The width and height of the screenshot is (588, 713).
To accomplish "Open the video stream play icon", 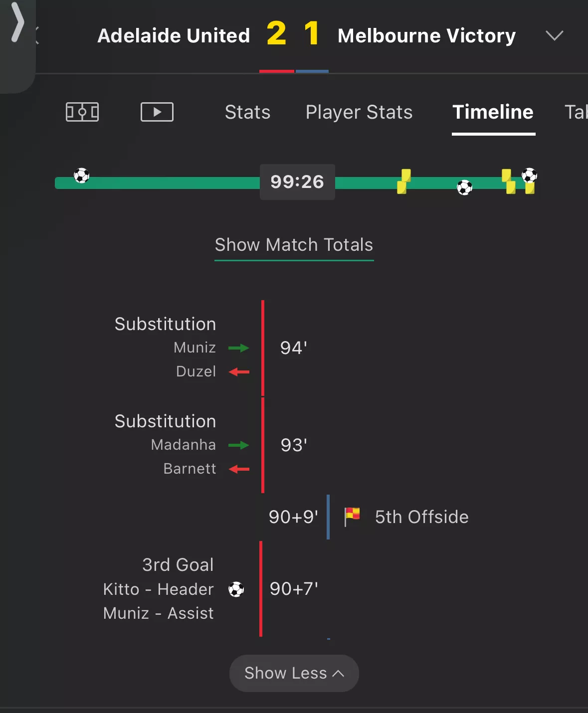I will click(157, 112).
